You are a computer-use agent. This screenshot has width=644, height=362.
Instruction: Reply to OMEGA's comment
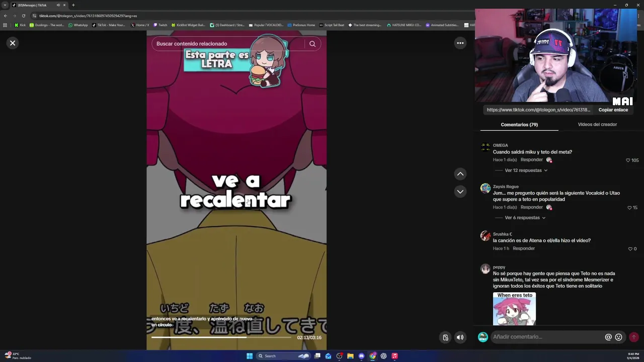point(531,160)
